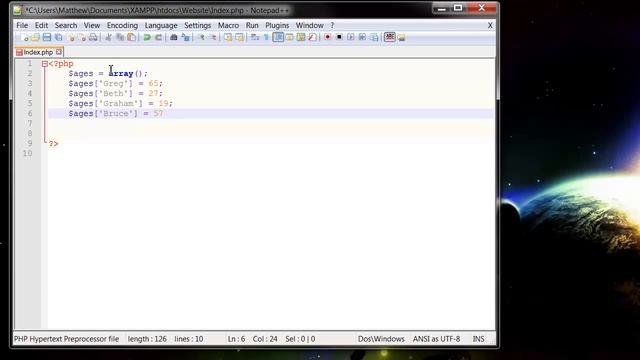640x360 pixels.
Task: Open the Language menu
Action: (x=161, y=25)
